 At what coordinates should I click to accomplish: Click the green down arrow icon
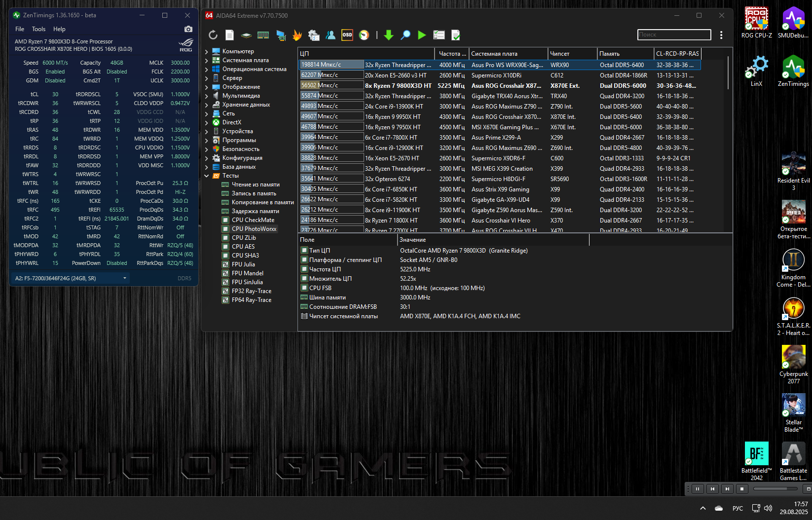coord(389,35)
